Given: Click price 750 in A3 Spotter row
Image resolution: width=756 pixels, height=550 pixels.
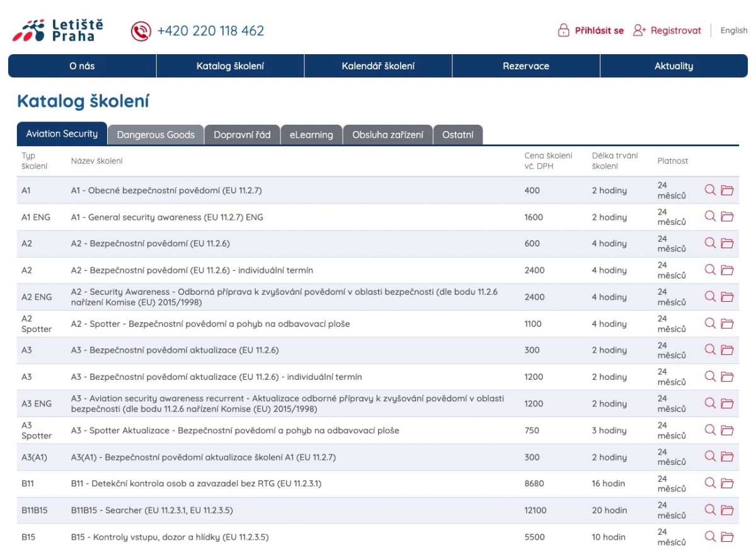Looking at the screenshot, I should point(532,430).
